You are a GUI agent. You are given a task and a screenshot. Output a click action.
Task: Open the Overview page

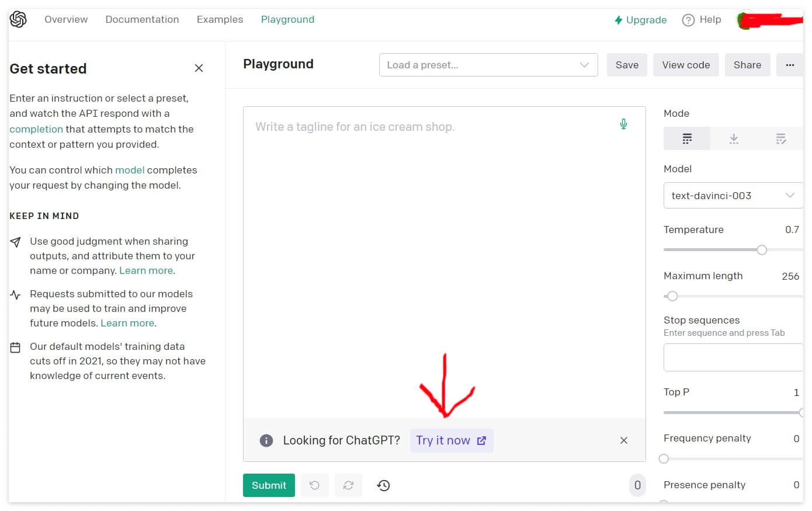pos(66,19)
